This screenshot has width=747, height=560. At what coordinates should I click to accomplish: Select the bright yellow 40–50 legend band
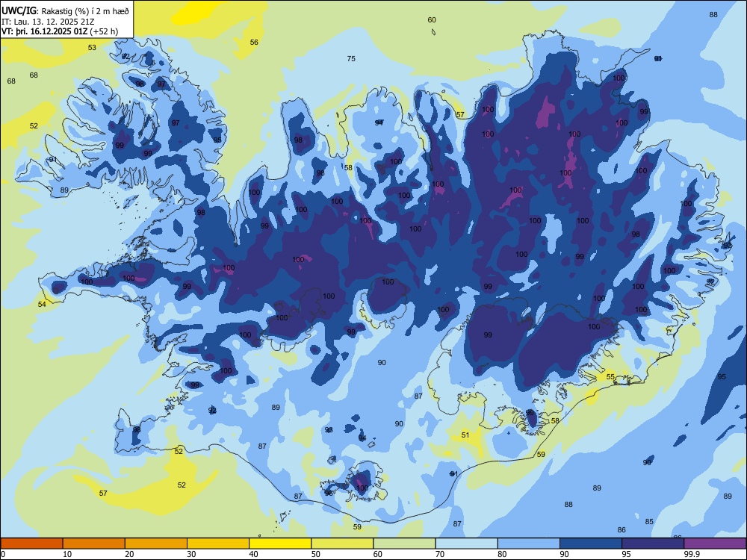pos(280,544)
